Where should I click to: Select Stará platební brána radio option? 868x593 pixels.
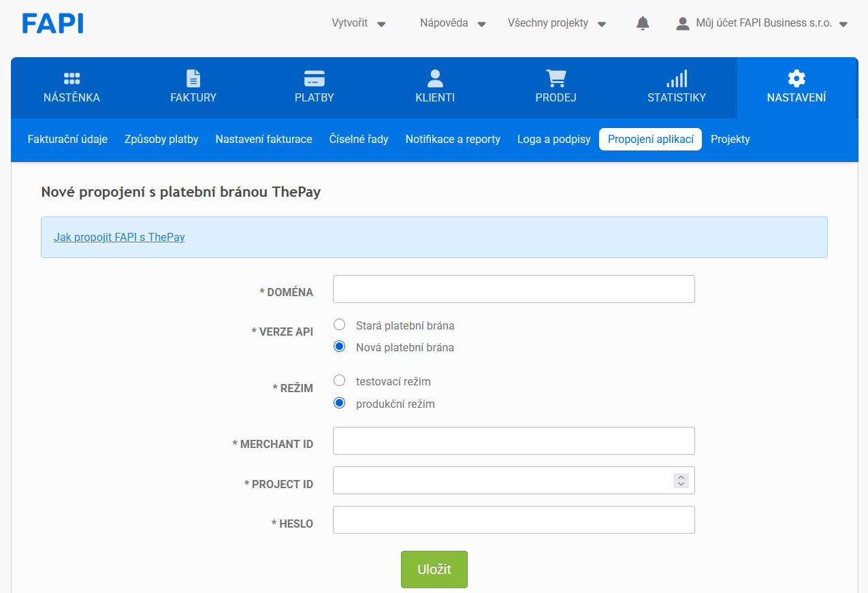pyautogui.click(x=340, y=324)
